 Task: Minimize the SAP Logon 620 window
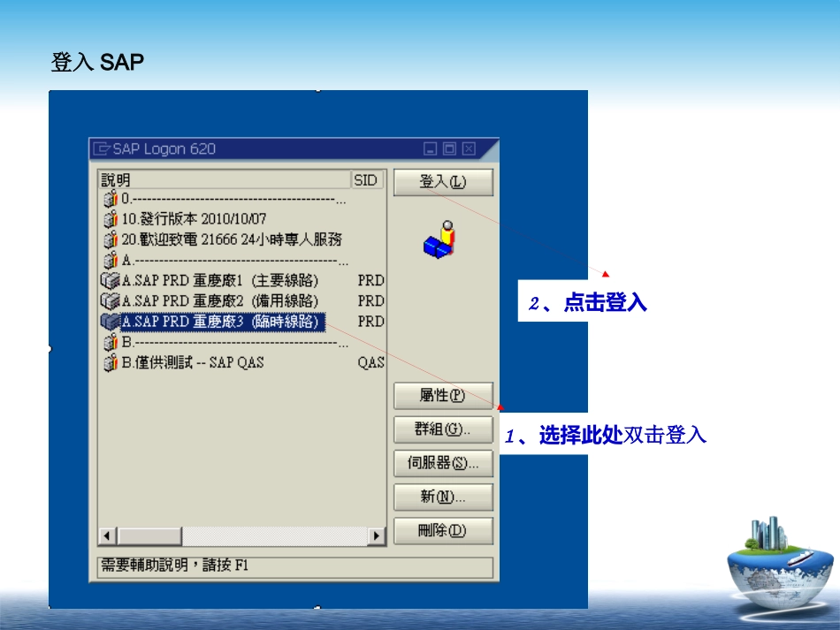[x=431, y=148]
